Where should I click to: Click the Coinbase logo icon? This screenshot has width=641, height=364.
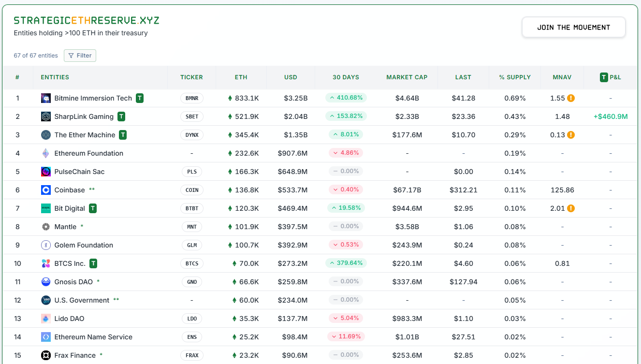point(46,190)
